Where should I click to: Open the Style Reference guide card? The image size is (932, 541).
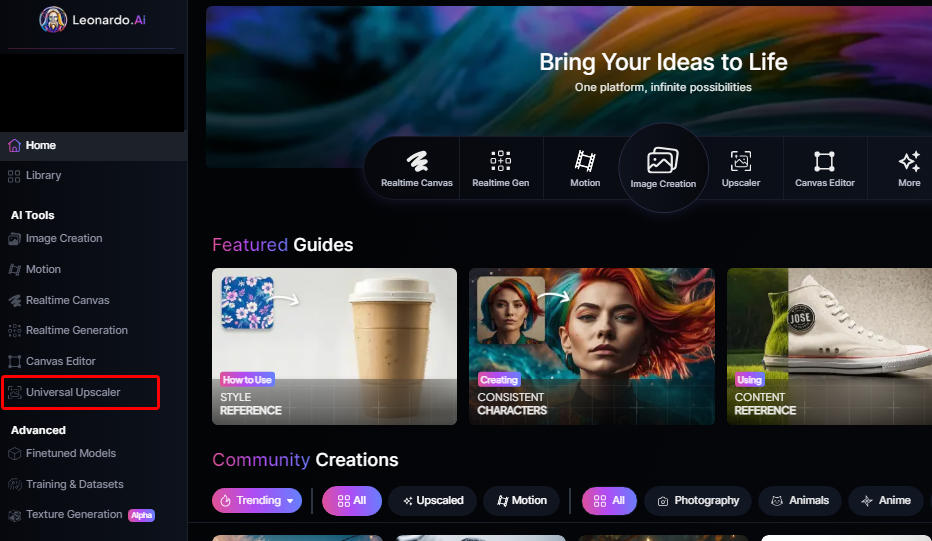coord(335,347)
